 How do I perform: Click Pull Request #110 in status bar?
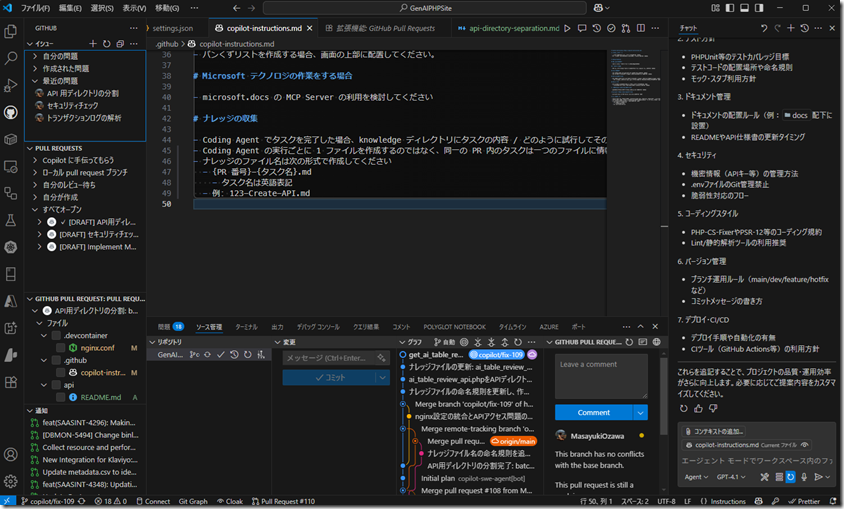(x=283, y=501)
